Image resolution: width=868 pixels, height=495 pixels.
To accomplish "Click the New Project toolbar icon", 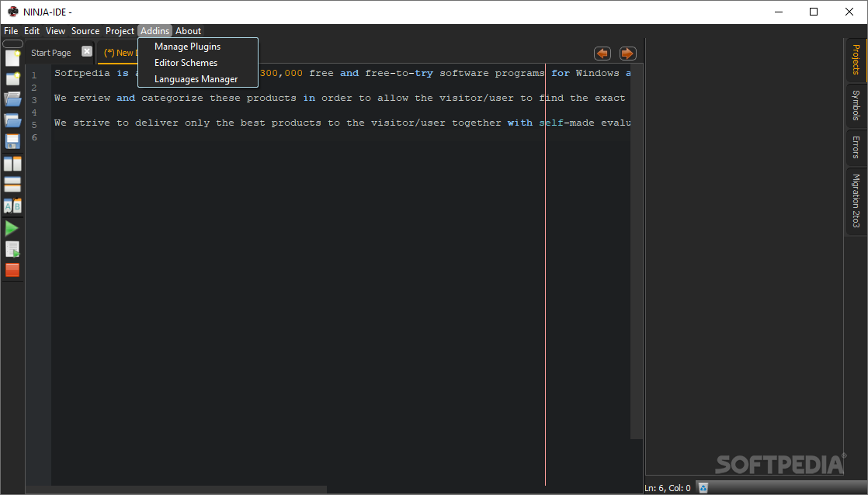I will [12, 78].
